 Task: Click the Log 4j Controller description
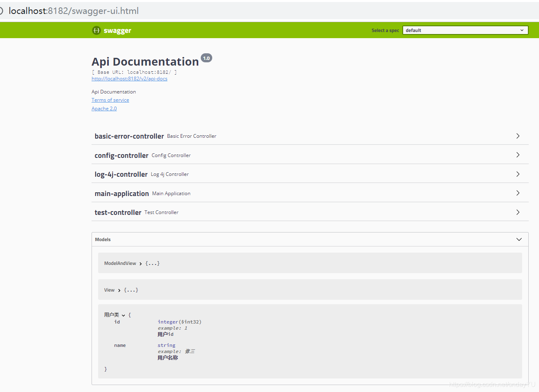pos(170,174)
